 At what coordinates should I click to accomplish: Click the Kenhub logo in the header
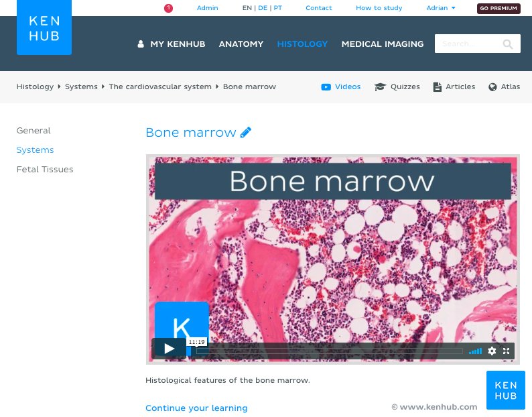click(44, 27)
